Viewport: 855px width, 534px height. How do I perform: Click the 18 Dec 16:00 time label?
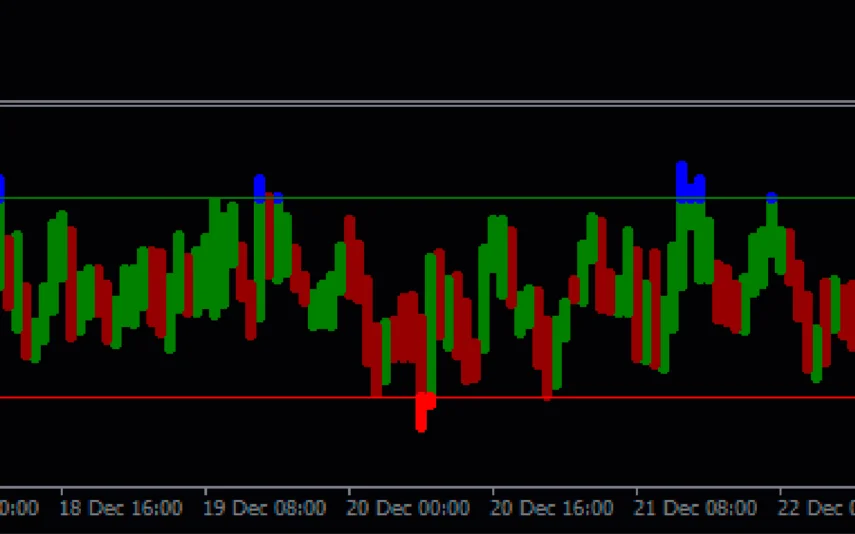pyautogui.click(x=120, y=509)
